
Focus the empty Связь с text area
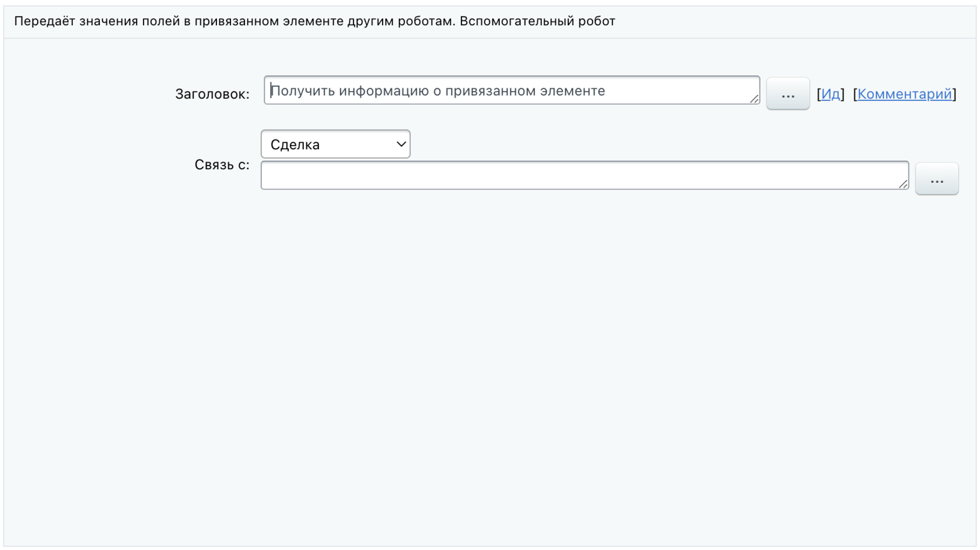(583, 175)
